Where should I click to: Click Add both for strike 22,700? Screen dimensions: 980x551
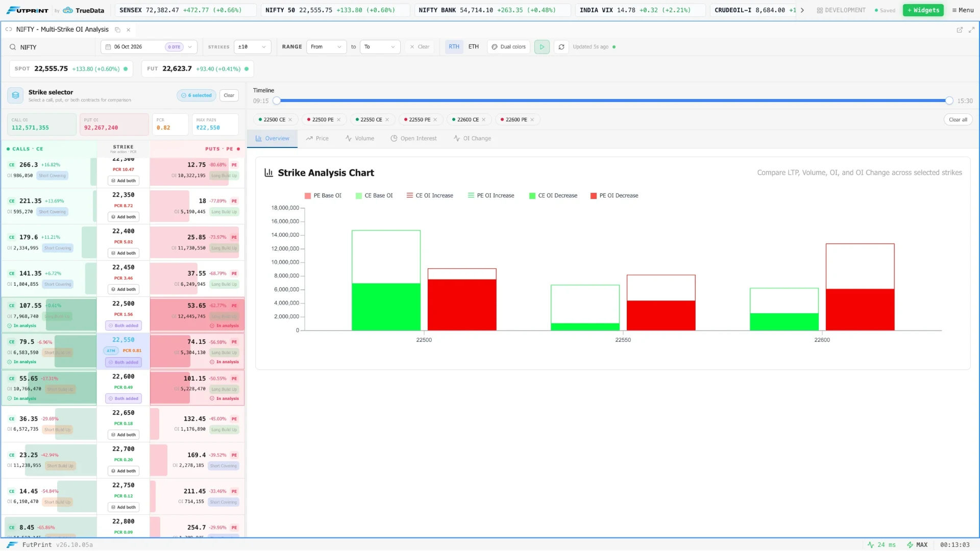124,471
